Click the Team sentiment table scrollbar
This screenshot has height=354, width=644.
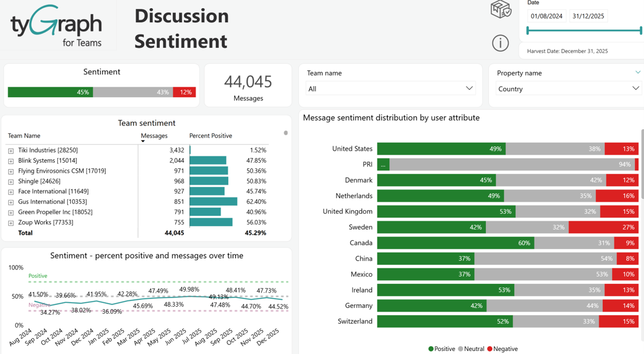coord(286,133)
